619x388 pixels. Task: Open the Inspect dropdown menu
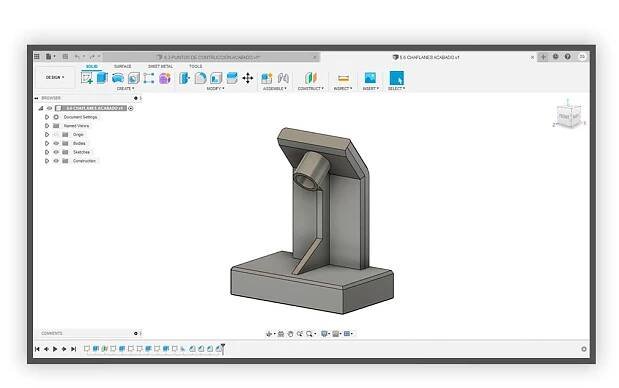coord(343,88)
